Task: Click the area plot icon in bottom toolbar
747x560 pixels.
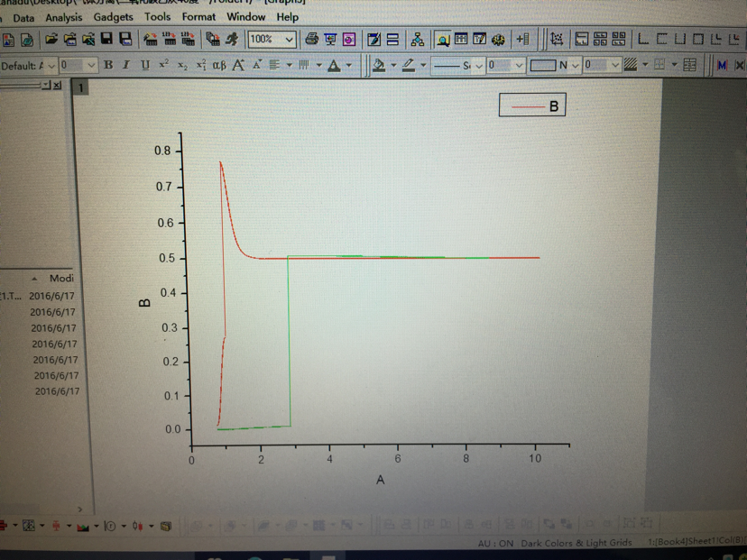Action: (x=83, y=527)
